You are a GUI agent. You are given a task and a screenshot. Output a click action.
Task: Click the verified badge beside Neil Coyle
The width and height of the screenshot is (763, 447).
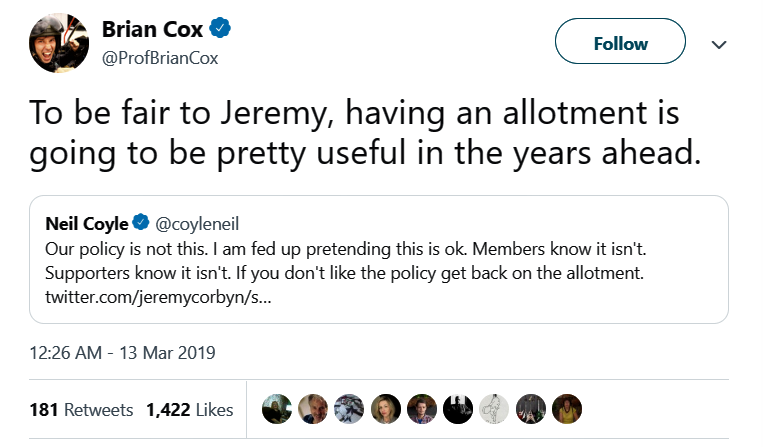coord(142,222)
